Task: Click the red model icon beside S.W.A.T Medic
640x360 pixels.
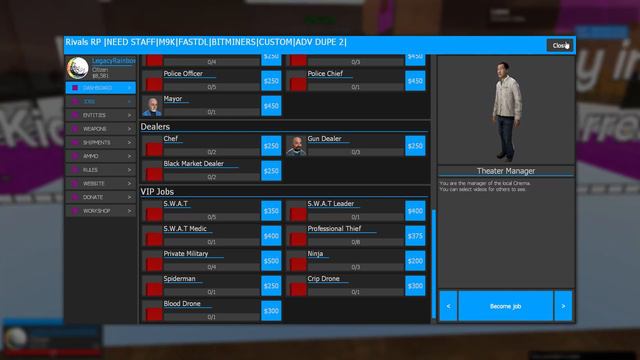Action: coord(154,239)
